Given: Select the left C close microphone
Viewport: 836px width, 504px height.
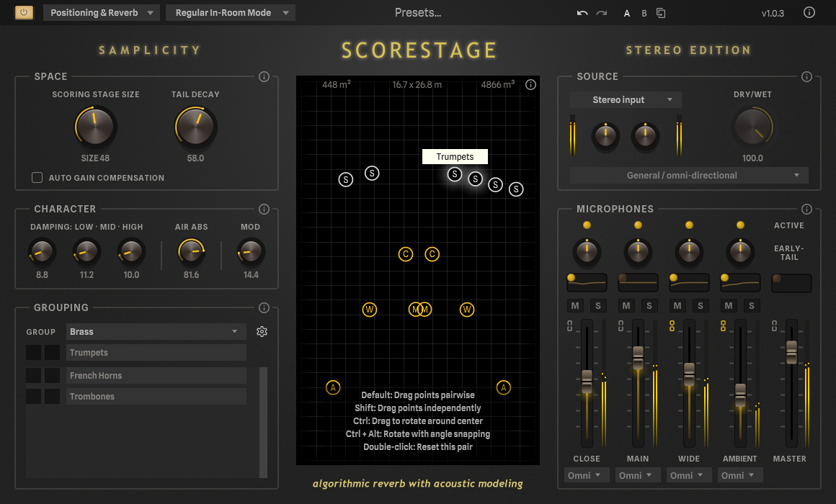Looking at the screenshot, I should pos(406,254).
